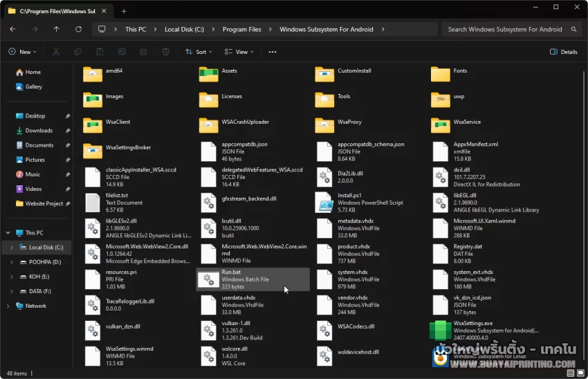Open the amd64 folder
The height and width of the screenshot is (379, 588).
coord(93,74)
